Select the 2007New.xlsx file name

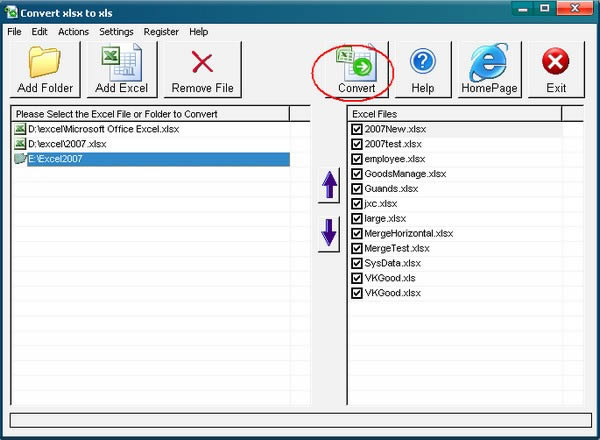coord(395,129)
